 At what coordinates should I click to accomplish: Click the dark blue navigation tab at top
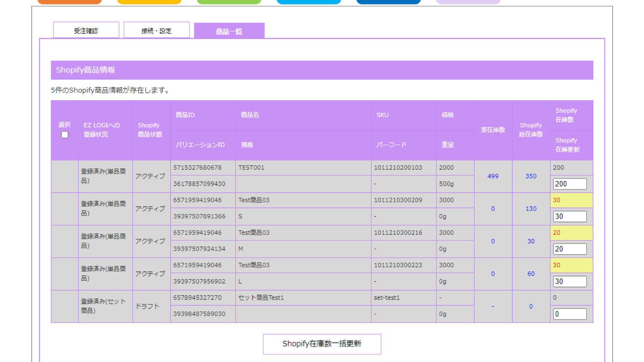pyautogui.click(x=388, y=2)
